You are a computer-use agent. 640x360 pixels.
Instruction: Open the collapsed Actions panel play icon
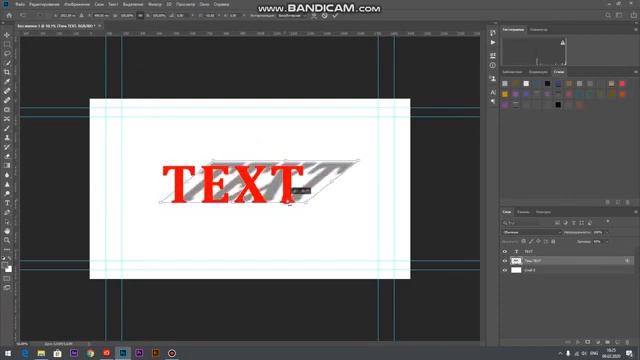coord(493,42)
